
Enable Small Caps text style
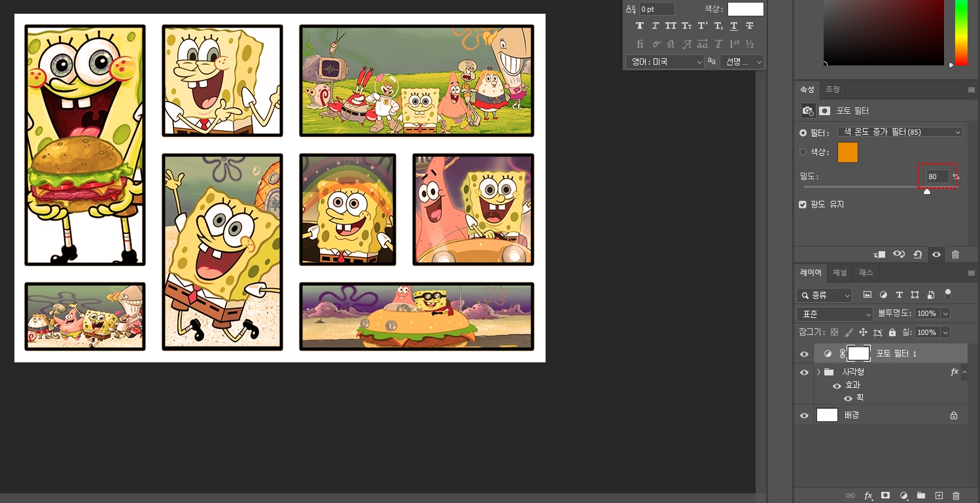pos(686,26)
